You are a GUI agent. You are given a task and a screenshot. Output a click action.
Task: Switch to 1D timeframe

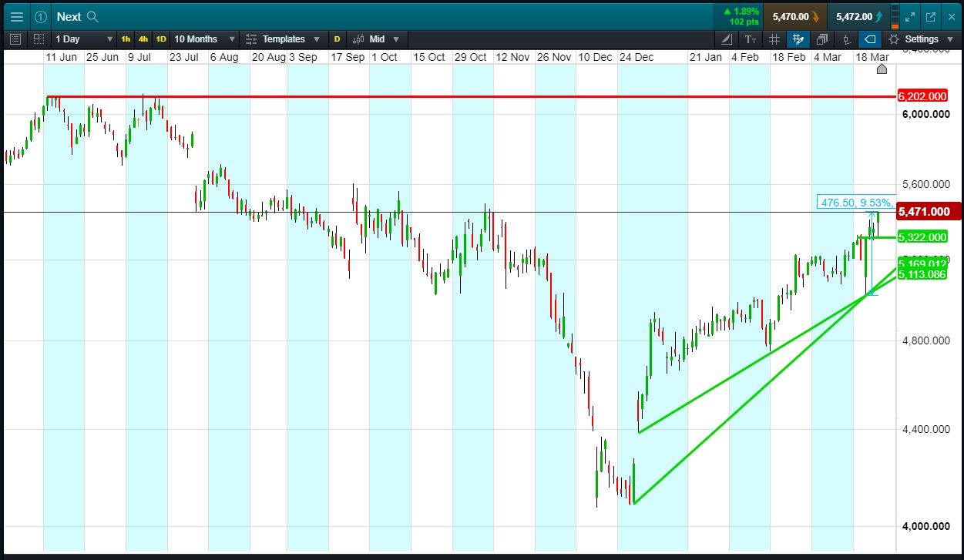(161, 39)
